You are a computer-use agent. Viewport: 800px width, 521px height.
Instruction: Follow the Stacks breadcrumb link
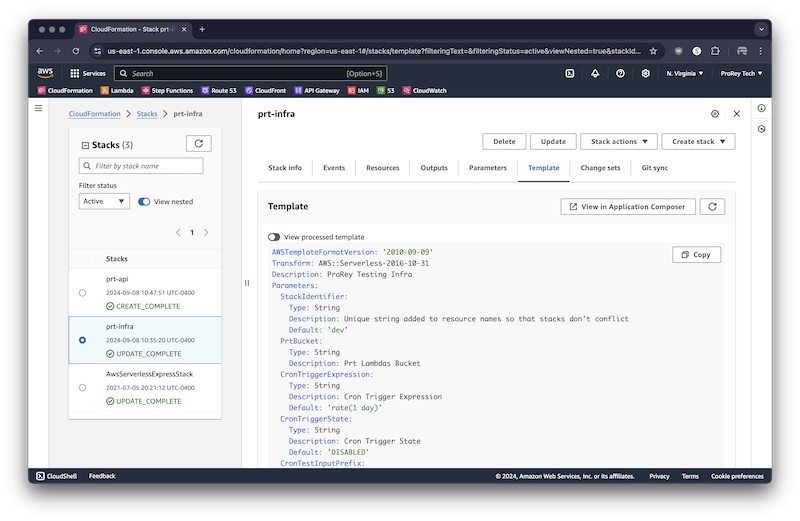point(147,114)
